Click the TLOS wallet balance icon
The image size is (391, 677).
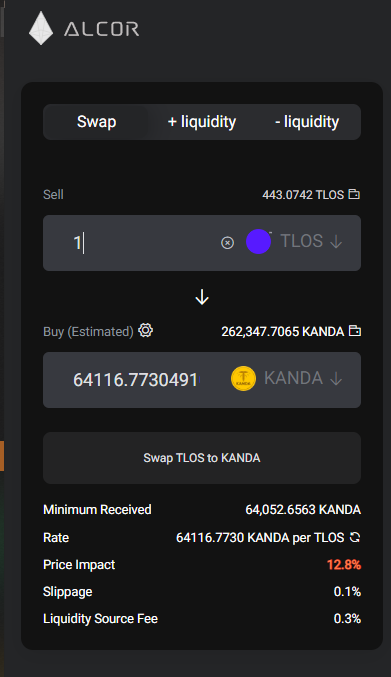click(354, 194)
